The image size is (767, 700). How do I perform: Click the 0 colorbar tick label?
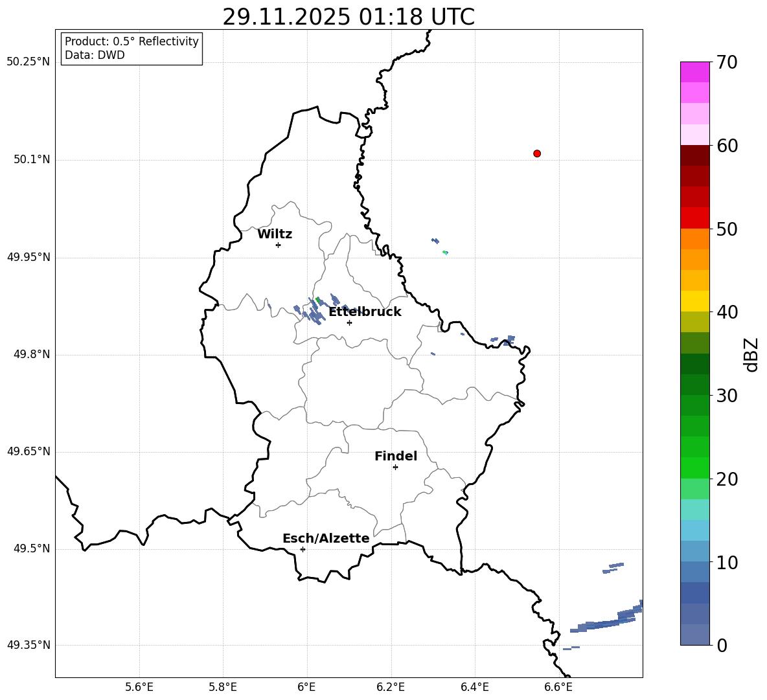tap(722, 645)
